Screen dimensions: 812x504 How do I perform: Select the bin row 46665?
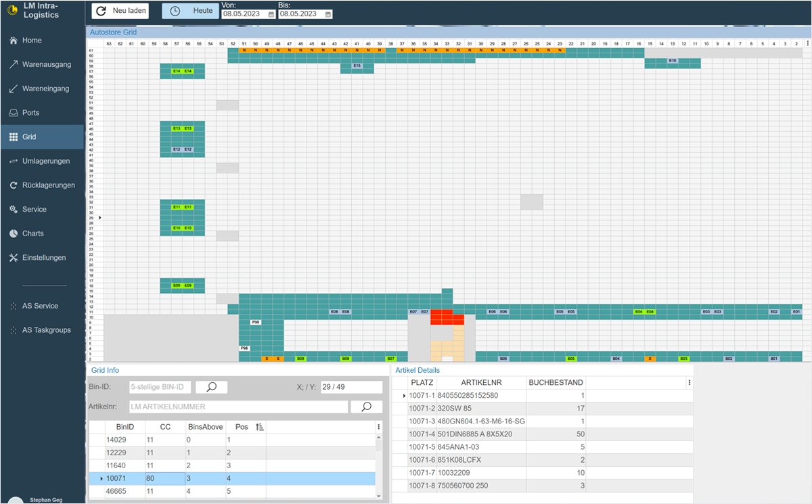coord(232,491)
